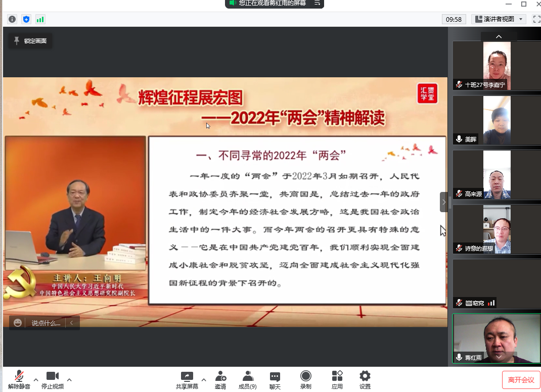The width and height of the screenshot is (541, 392).
Task: Toggle 解除静音 microphone button
Action: [x=19, y=379]
